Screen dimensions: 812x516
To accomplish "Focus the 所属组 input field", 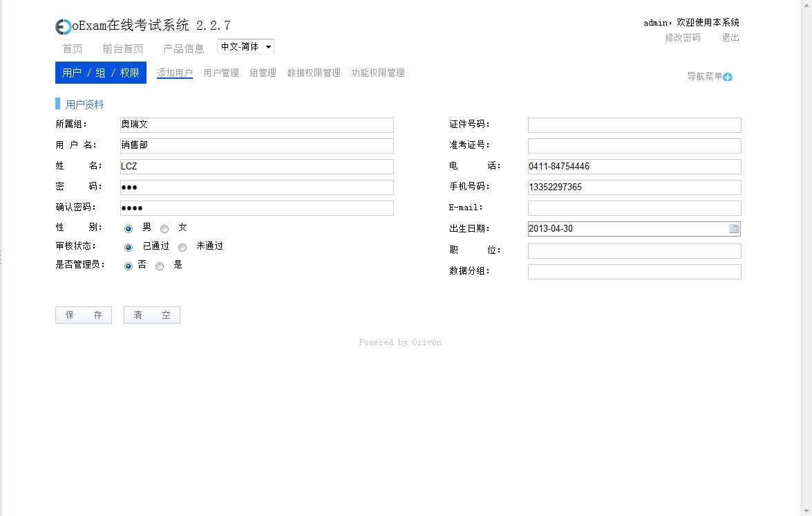I will (257, 125).
